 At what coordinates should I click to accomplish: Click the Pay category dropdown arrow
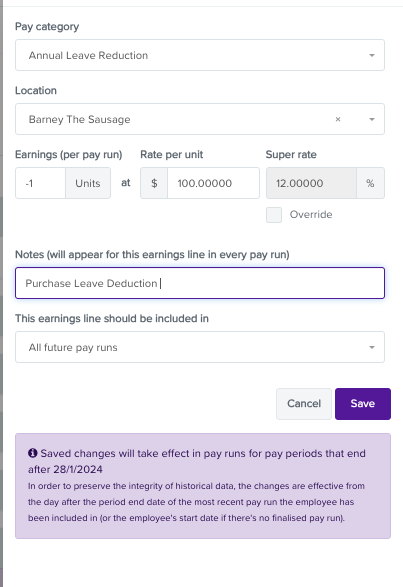[x=372, y=55]
